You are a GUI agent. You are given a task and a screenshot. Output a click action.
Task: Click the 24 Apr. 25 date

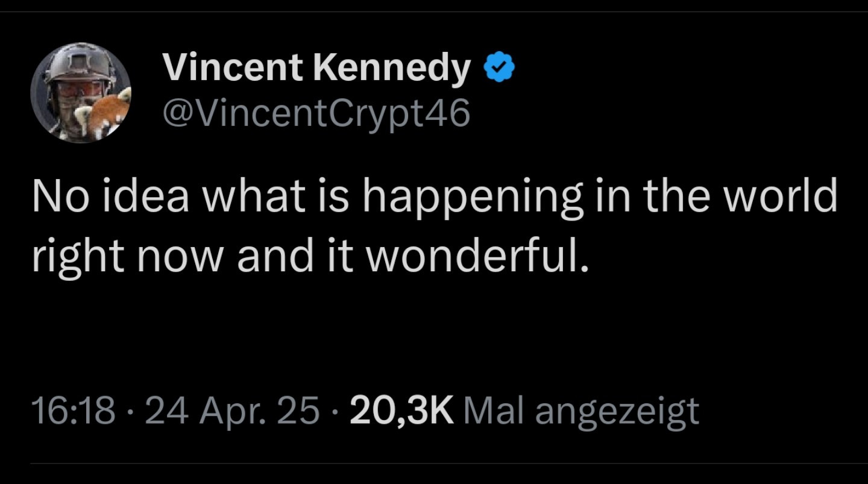pyautogui.click(x=233, y=412)
